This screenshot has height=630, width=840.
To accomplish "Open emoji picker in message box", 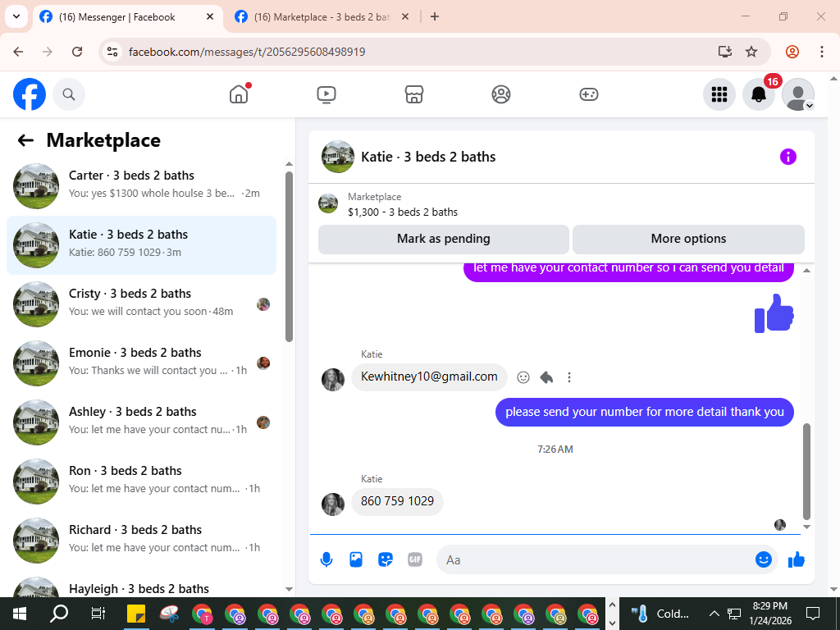I will 764,559.
